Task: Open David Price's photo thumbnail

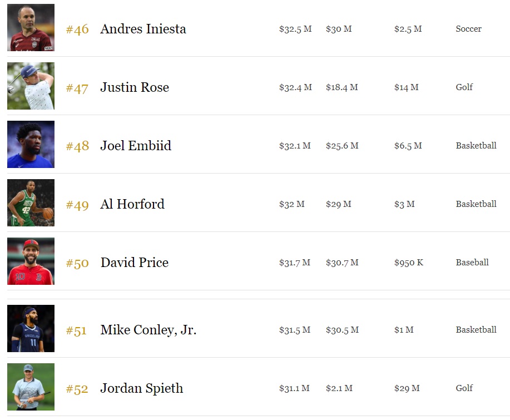Action: (31, 261)
